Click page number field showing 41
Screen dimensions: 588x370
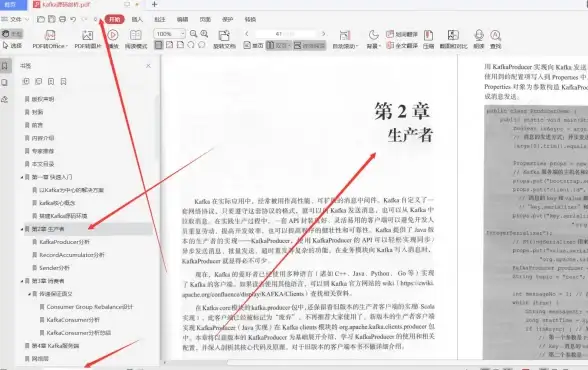[285, 34]
